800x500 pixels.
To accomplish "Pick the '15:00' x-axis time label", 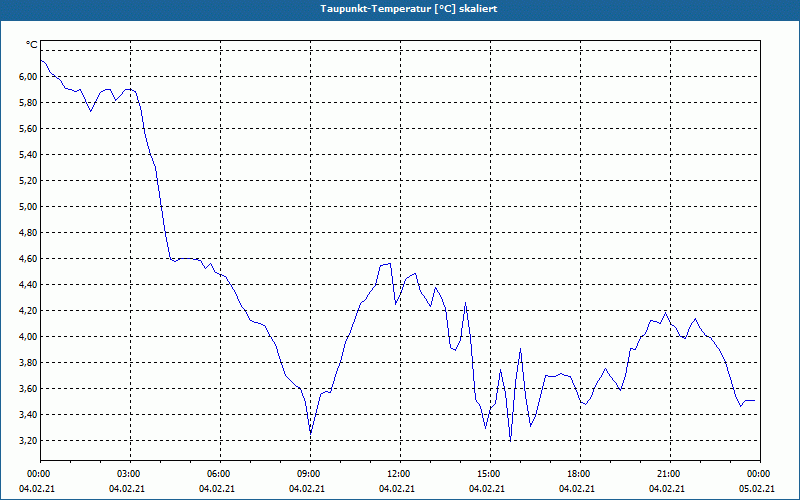I will point(490,474).
